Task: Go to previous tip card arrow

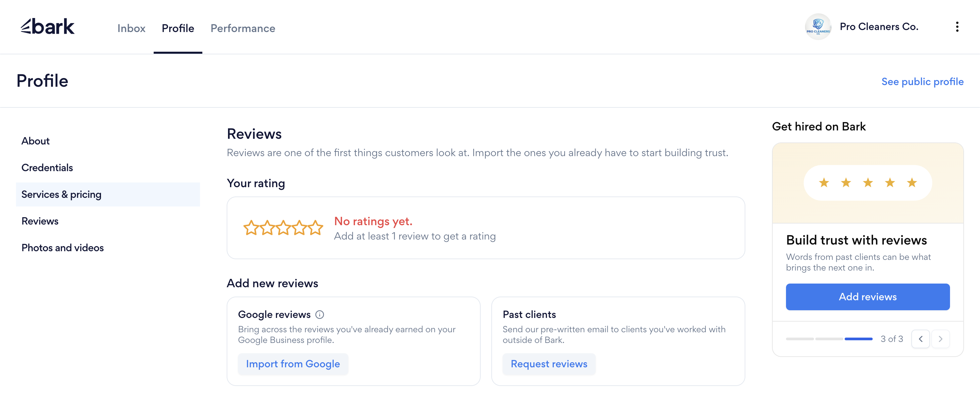Action: tap(921, 339)
